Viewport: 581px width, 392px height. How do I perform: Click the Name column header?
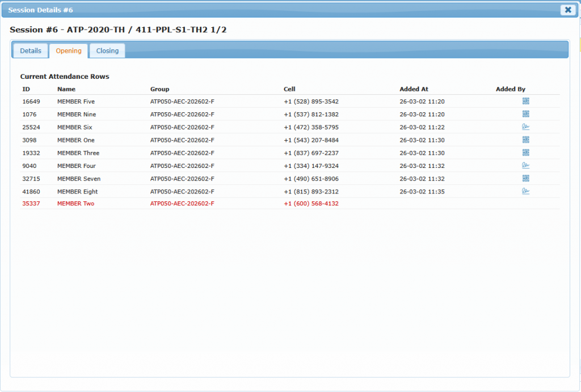click(66, 89)
